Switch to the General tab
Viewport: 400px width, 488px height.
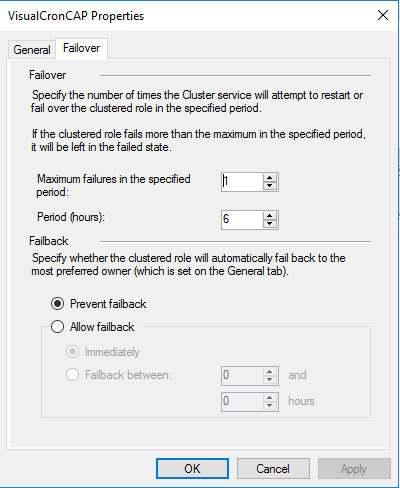(32, 50)
